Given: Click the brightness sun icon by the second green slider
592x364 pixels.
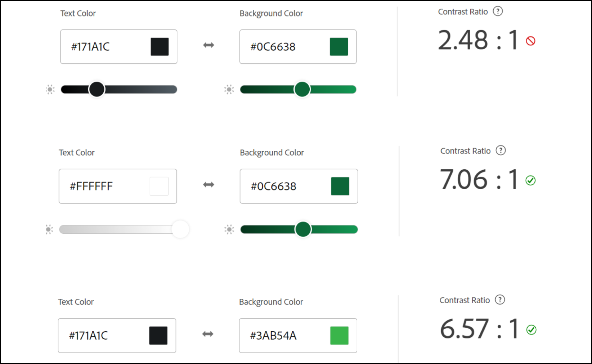Looking at the screenshot, I should point(229,229).
